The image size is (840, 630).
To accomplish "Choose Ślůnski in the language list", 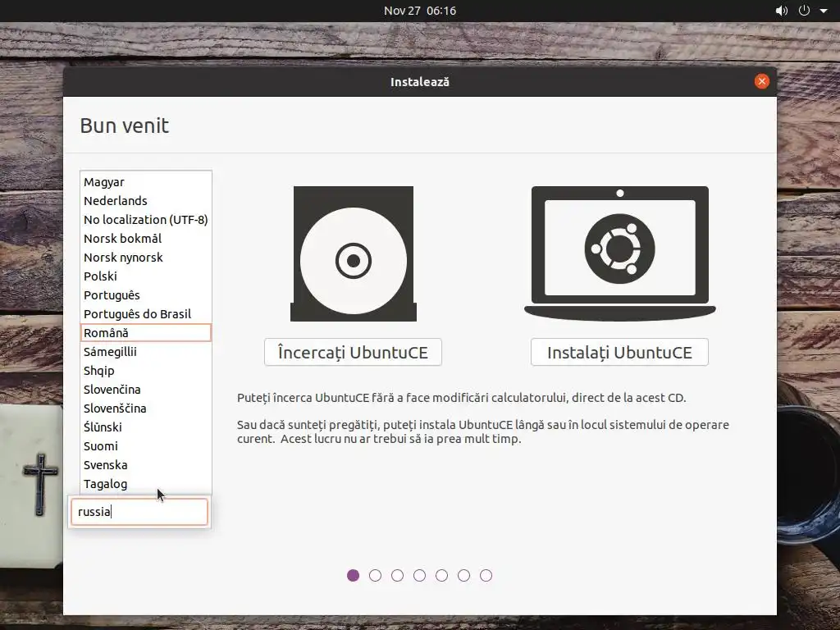I will click(146, 427).
